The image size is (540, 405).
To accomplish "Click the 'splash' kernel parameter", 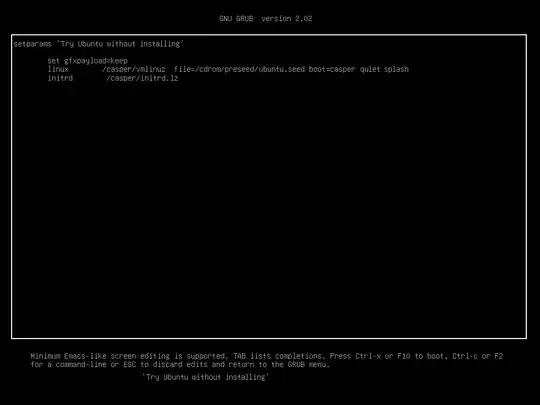I will (x=396, y=69).
